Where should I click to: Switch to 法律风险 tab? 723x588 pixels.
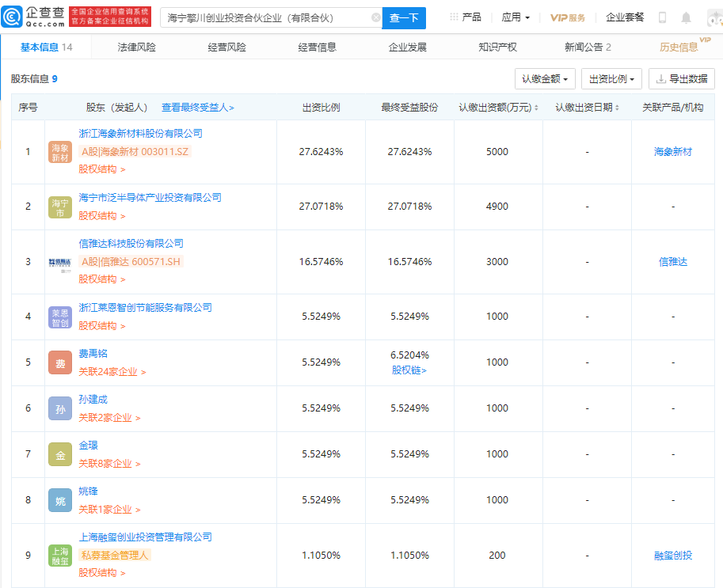pyautogui.click(x=136, y=47)
